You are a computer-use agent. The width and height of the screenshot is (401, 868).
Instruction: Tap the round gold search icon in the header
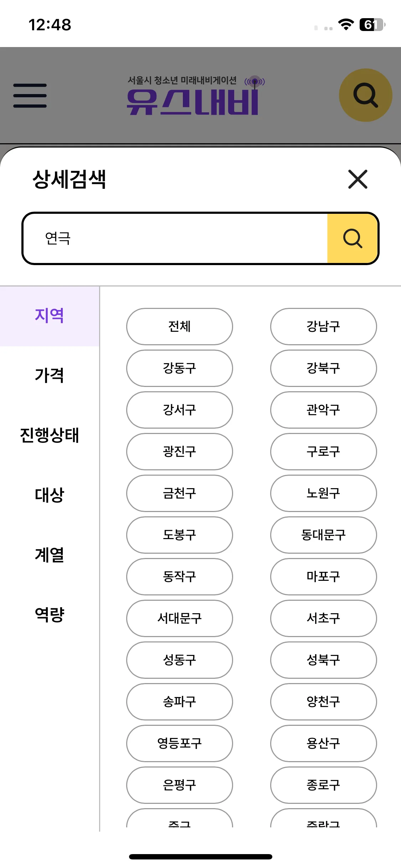point(365,95)
